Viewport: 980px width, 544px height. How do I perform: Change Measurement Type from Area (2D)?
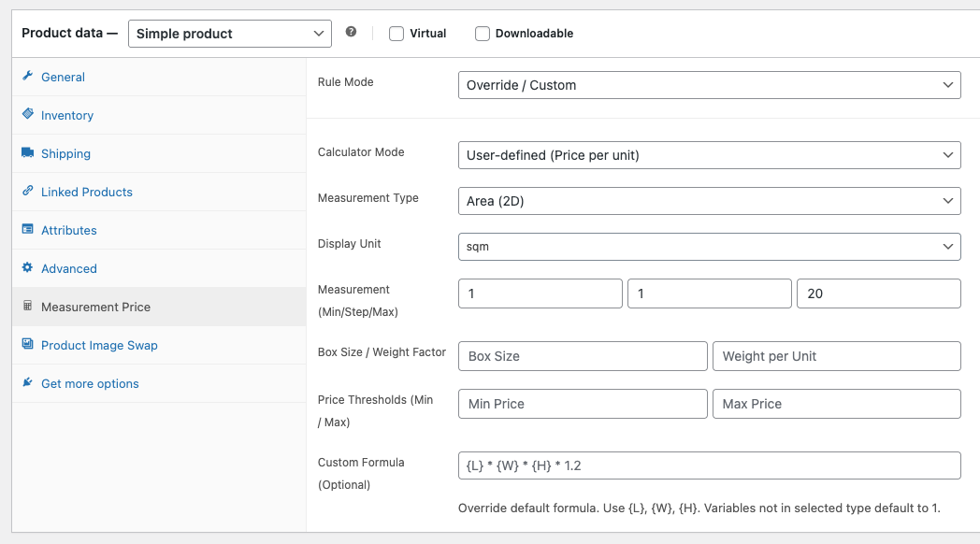coord(709,201)
